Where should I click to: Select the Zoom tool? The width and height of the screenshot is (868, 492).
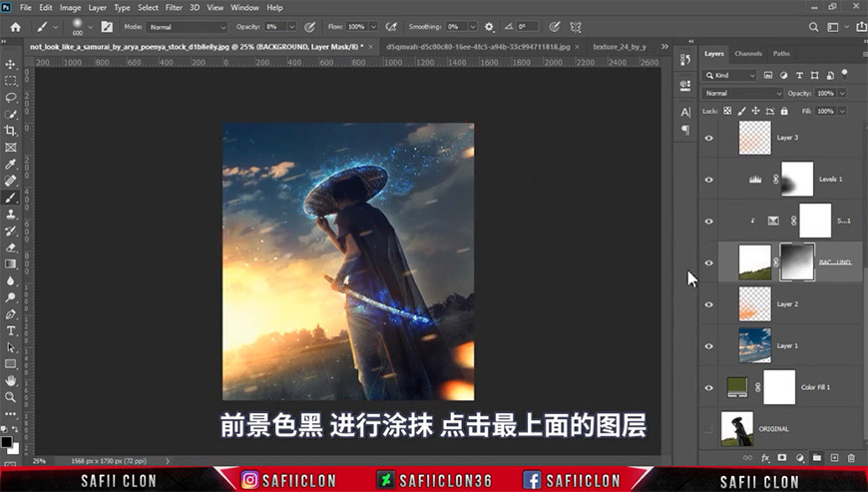pos(10,397)
